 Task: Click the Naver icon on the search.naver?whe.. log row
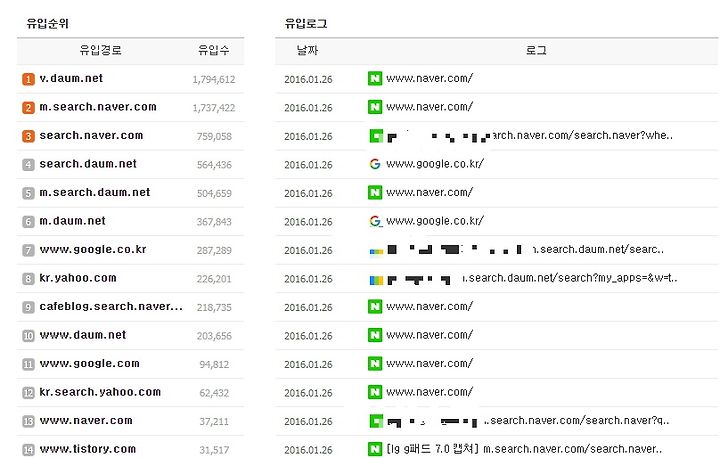376,136
